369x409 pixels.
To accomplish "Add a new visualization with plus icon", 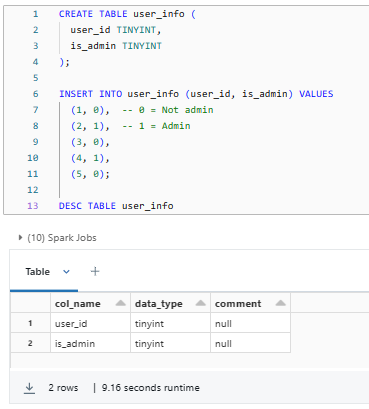I will pyautogui.click(x=95, y=271).
